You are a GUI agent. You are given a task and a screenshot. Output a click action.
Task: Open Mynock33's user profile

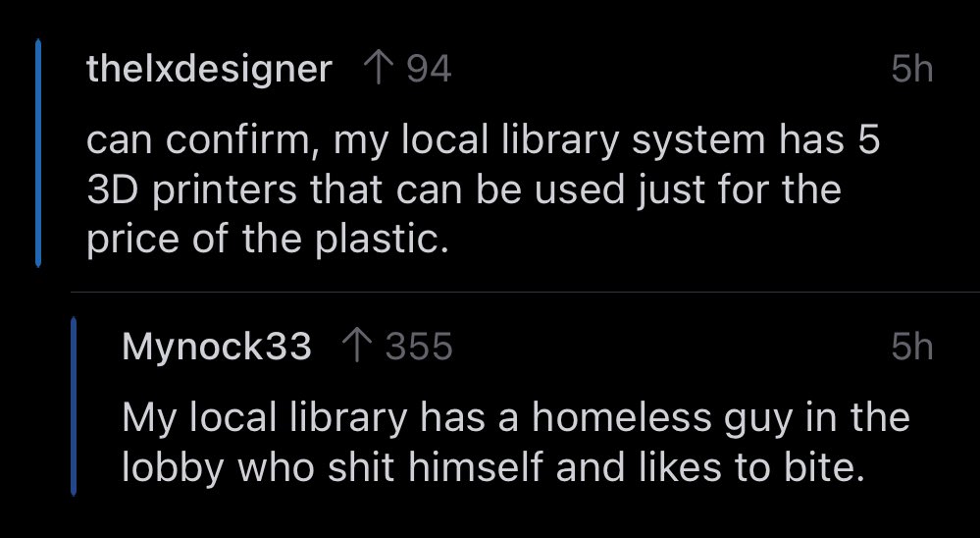coord(217,346)
